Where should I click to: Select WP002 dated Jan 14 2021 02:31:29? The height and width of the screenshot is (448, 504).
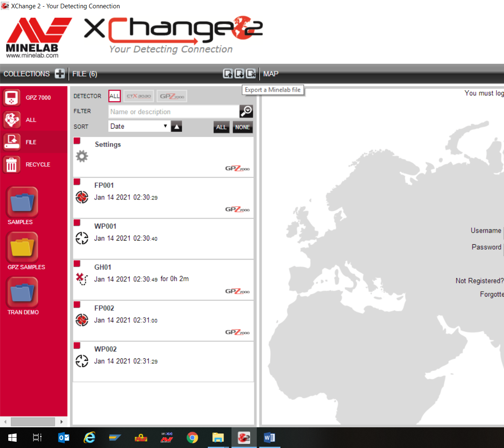point(163,362)
